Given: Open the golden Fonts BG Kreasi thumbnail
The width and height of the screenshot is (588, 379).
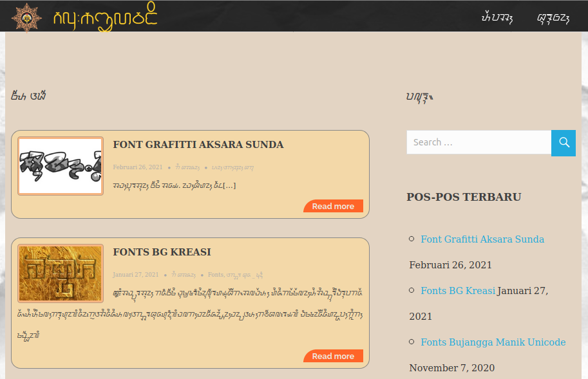Looking at the screenshot, I should (x=61, y=273).
